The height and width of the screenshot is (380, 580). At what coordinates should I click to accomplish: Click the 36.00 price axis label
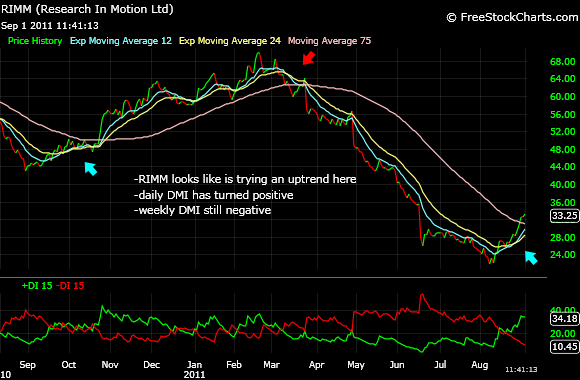[x=562, y=202]
